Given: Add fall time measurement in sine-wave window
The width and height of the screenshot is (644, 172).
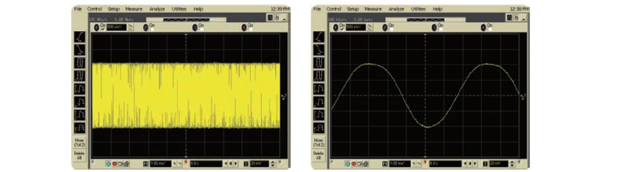Looking at the screenshot, I should [x=319, y=50].
